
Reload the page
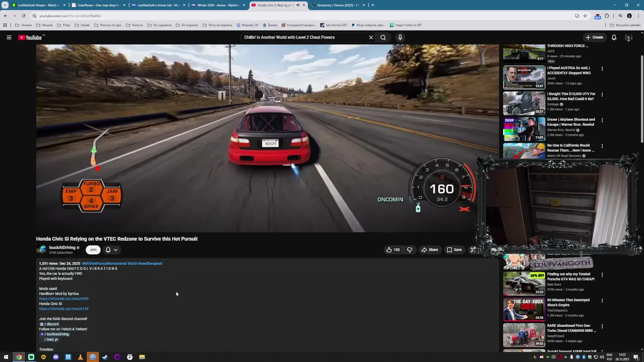(x=23, y=16)
